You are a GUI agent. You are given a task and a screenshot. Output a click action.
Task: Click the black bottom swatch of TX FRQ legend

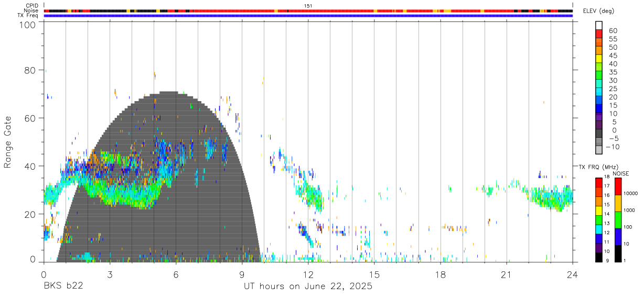click(599, 257)
